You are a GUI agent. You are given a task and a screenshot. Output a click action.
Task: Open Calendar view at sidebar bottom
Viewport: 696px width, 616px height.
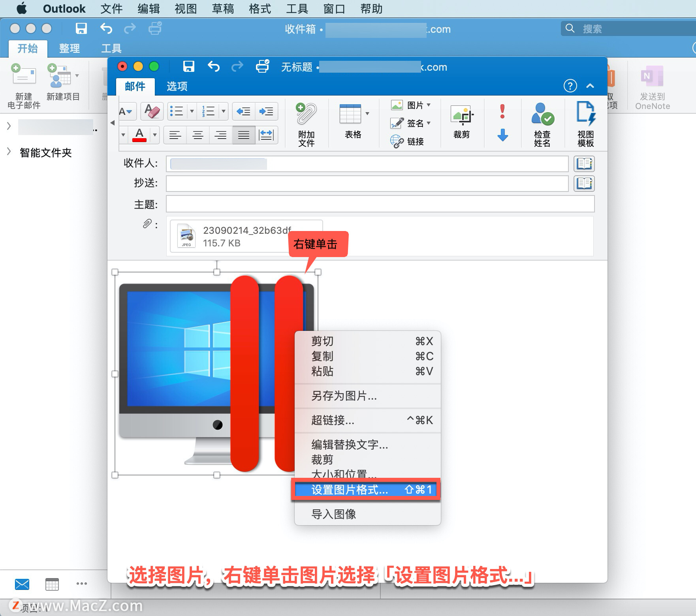click(52, 584)
